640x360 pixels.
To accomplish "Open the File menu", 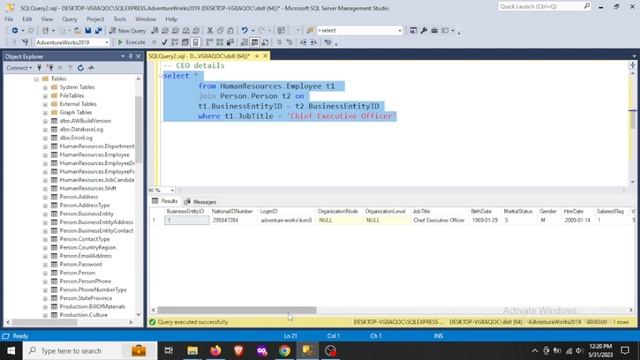I will coord(9,19).
